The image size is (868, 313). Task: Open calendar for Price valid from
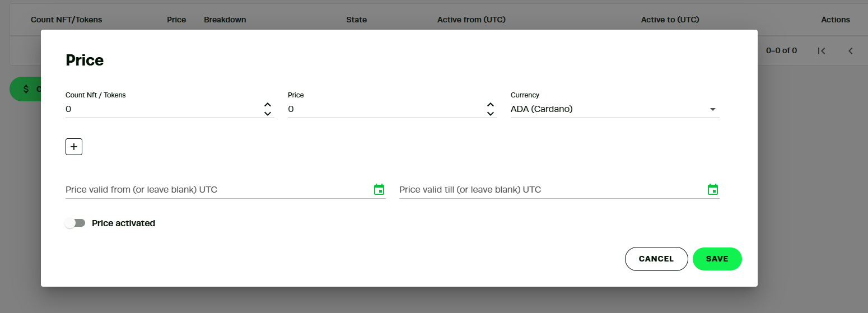click(379, 189)
